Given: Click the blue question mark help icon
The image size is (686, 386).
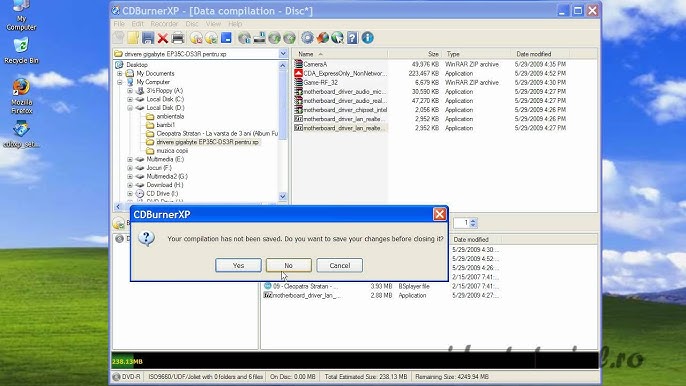Looking at the screenshot, I should pos(352,38).
